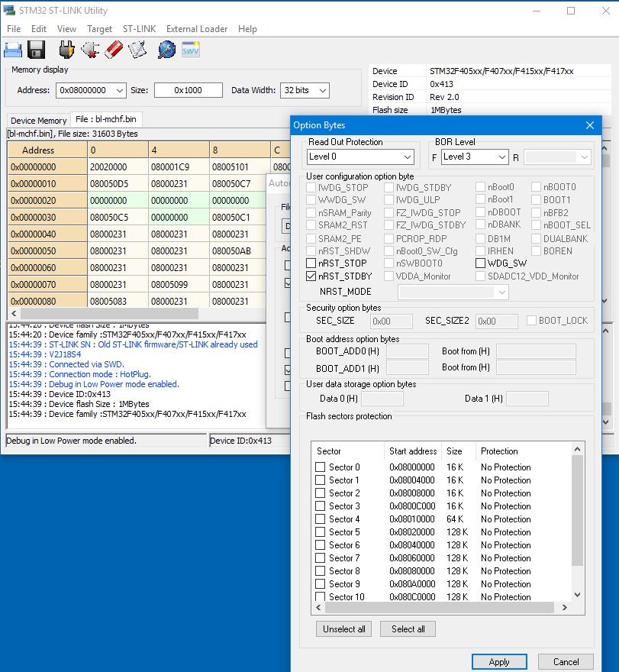Check the Sector 4 protection checkbox
Screen dimensions: 619x672
pyautogui.click(x=320, y=519)
